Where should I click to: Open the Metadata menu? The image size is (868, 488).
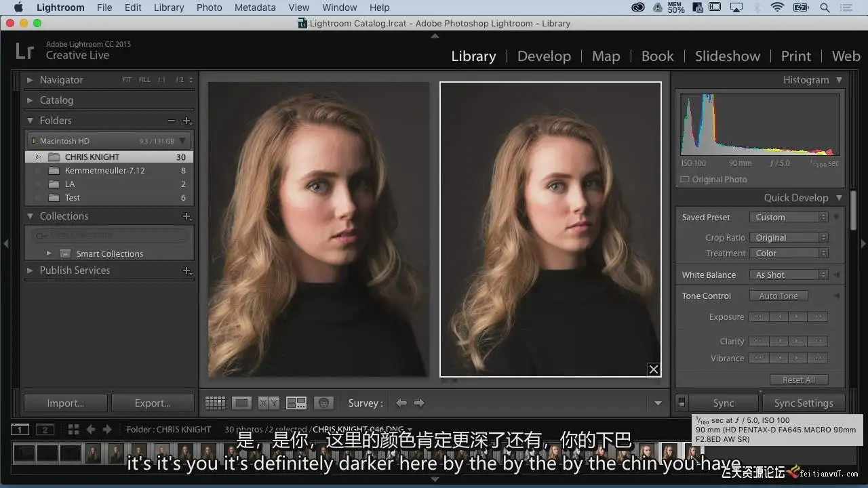click(x=255, y=7)
